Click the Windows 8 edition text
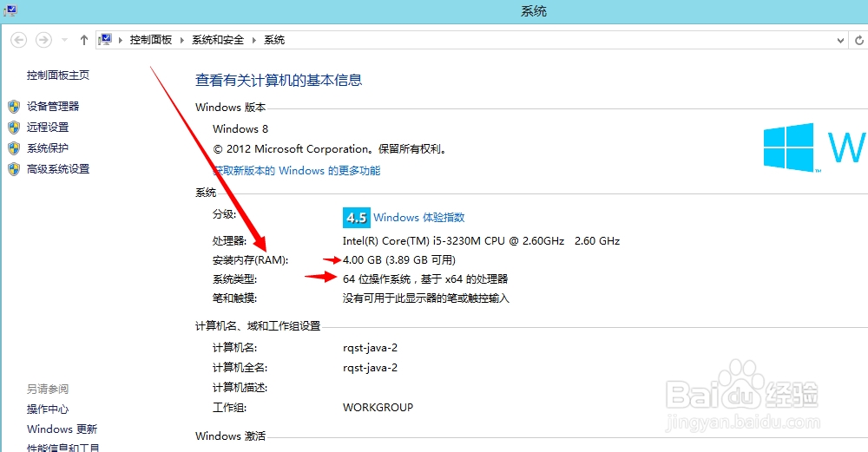 (x=240, y=129)
